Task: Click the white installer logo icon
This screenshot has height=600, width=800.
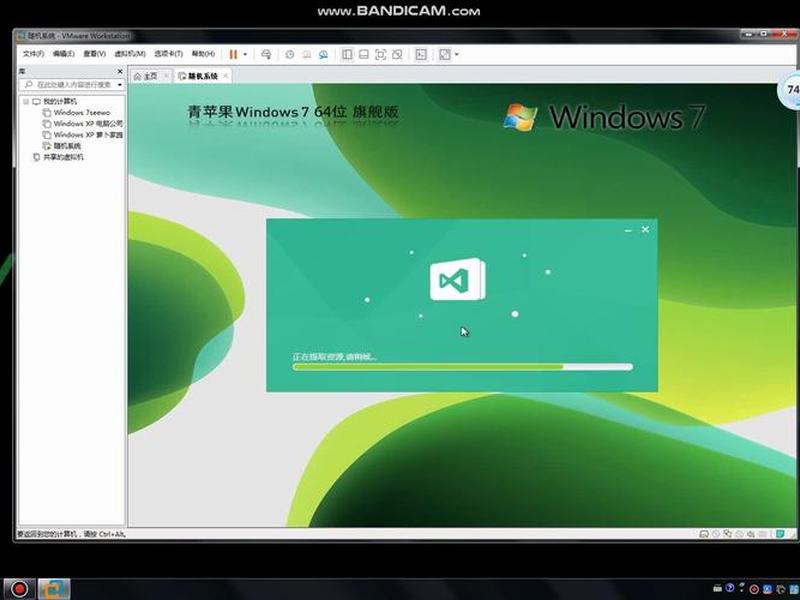Action: (458, 279)
